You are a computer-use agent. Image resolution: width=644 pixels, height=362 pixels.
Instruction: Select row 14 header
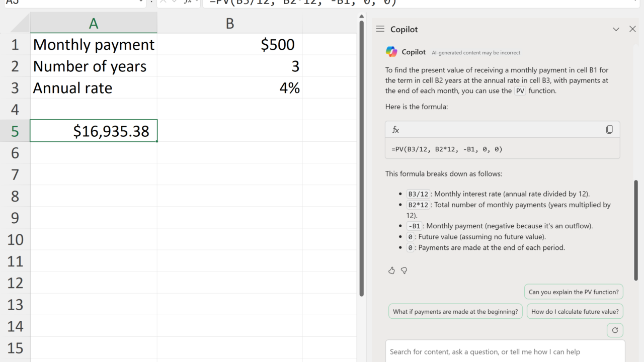pos(15,326)
